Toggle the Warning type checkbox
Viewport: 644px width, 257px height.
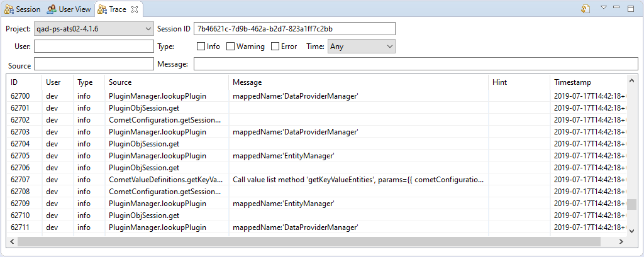click(231, 46)
